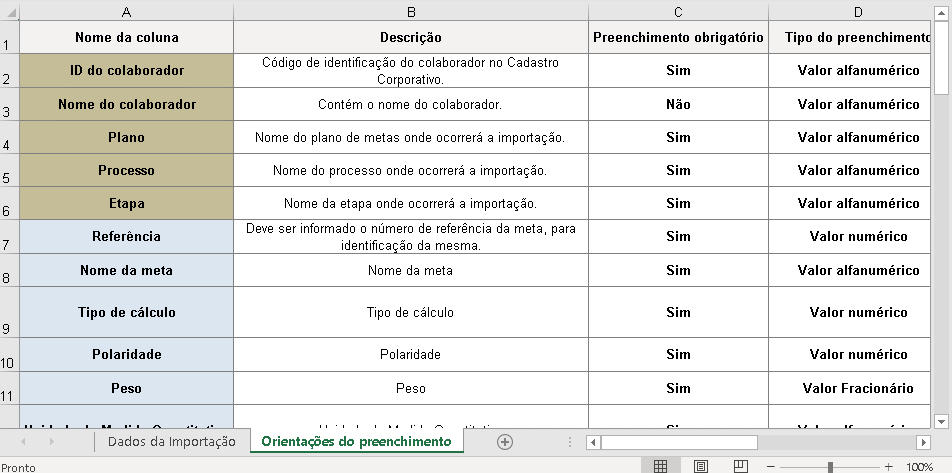Select column B header
The image size is (952, 473).
[411, 12]
